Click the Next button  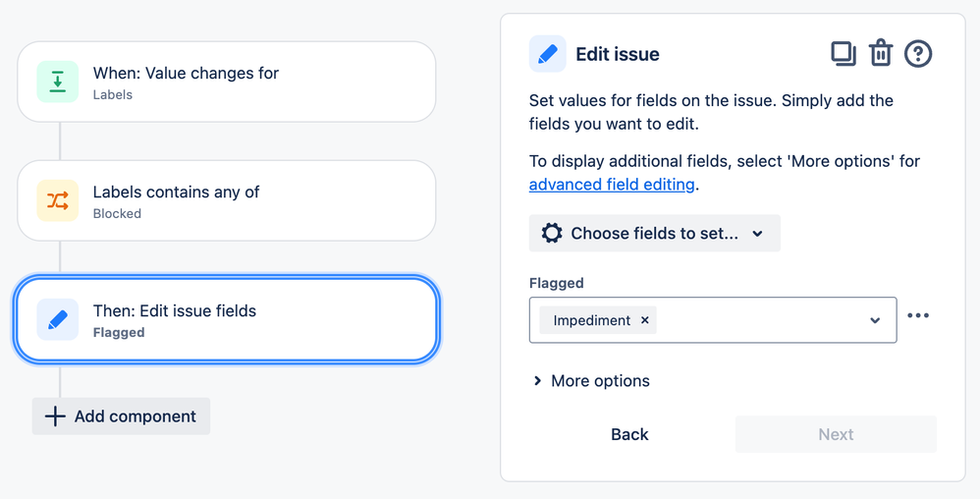836,434
